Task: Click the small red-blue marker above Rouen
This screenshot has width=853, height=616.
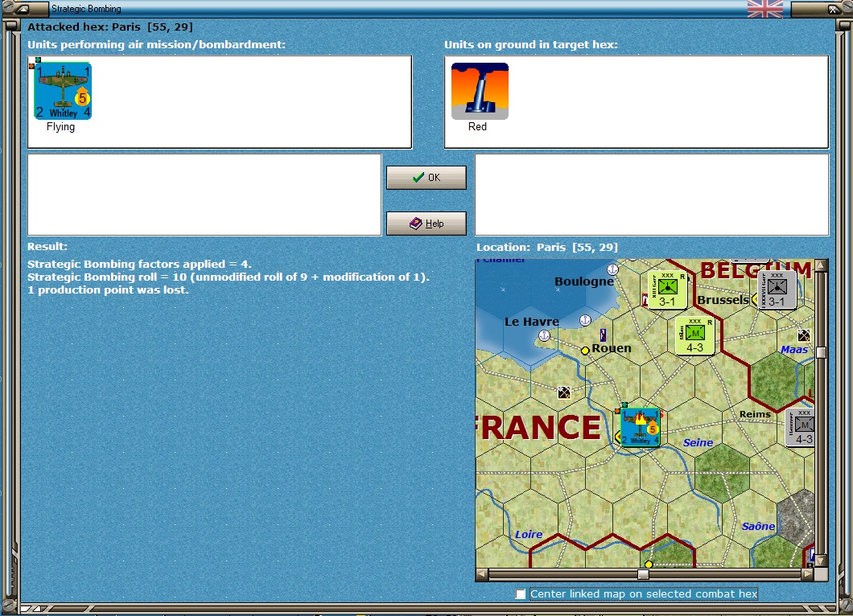Action: pyautogui.click(x=603, y=335)
